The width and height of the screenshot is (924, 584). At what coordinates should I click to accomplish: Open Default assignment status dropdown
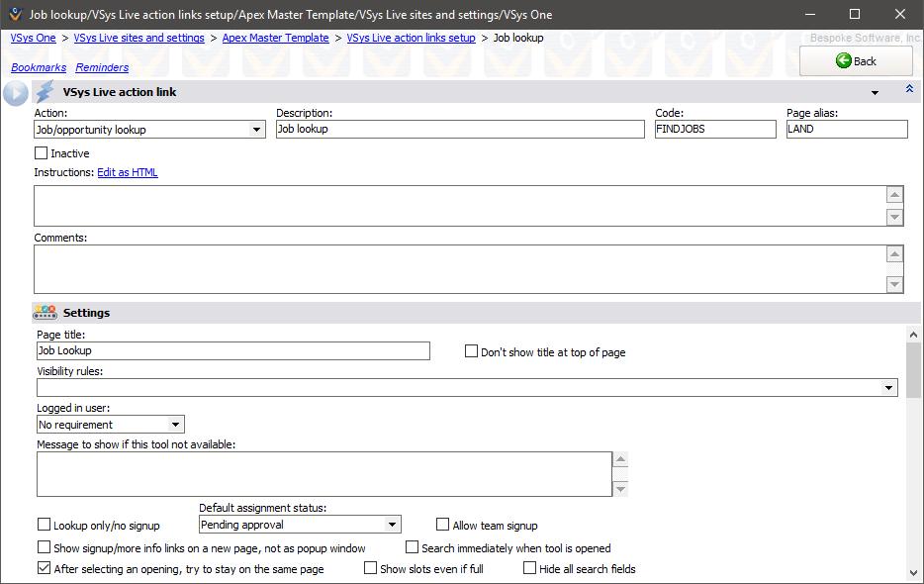point(392,525)
